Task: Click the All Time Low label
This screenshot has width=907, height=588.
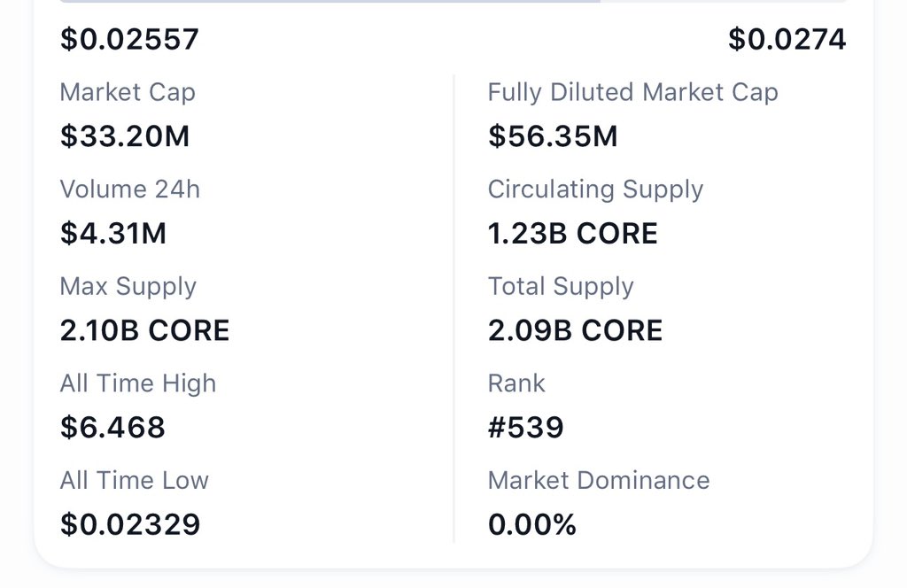Action: tap(135, 481)
